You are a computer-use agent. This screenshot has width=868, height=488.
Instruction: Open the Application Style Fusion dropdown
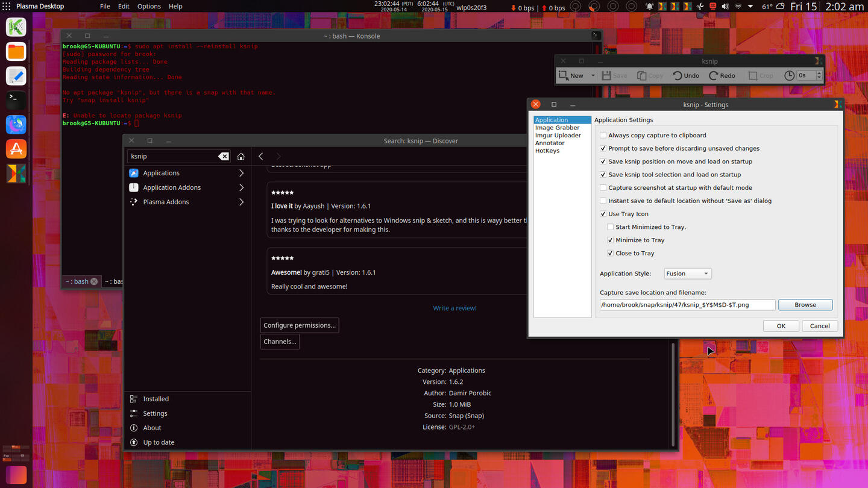click(688, 274)
